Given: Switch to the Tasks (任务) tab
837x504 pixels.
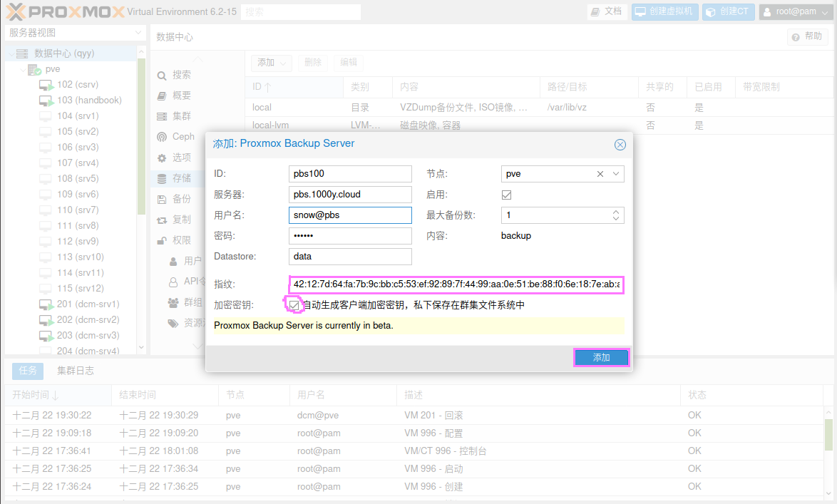Looking at the screenshot, I should (28, 371).
